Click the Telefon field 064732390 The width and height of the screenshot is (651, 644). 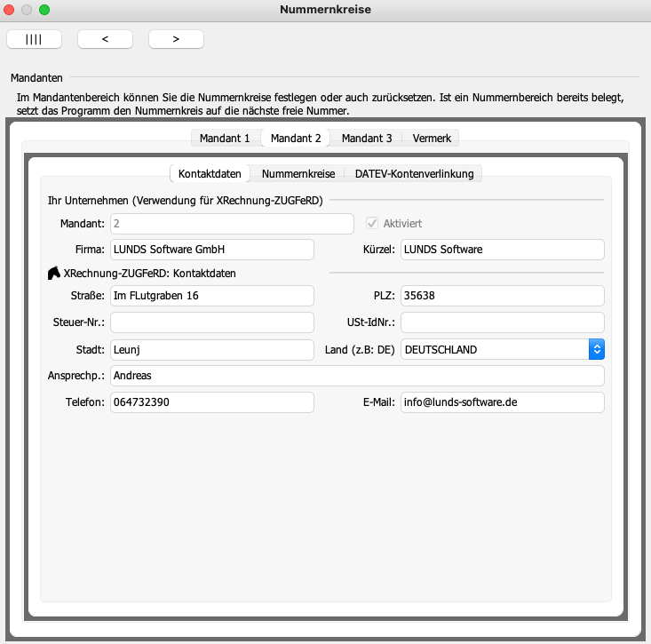click(212, 402)
